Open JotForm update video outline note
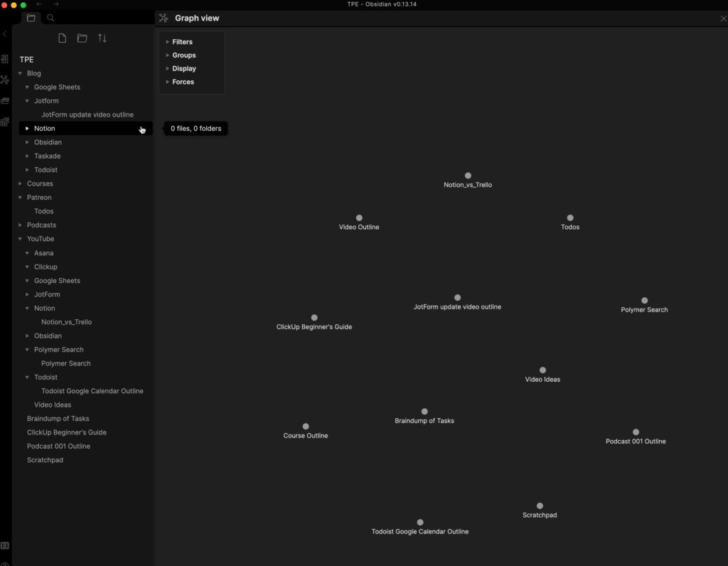Screen dimensions: 728x566 pyautogui.click(x=87, y=114)
